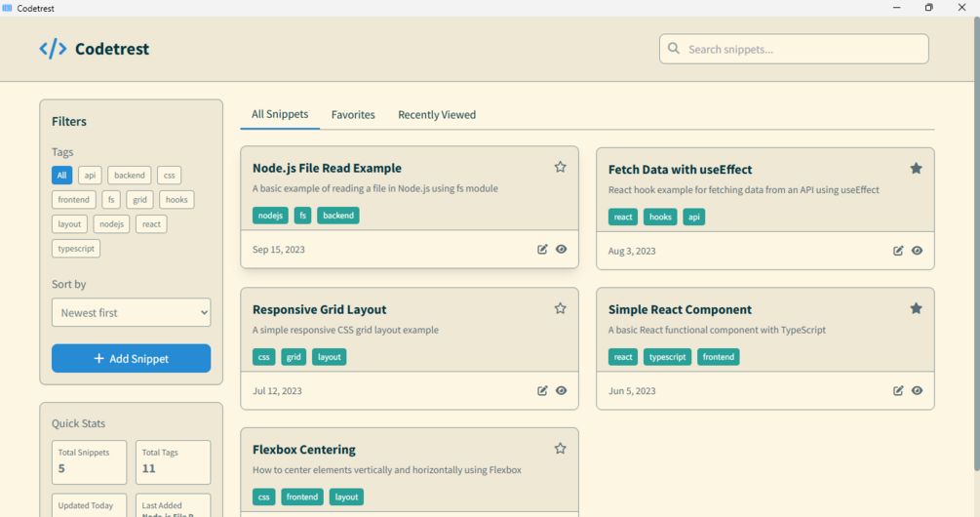This screenshot has height=517, width=980.
Task: Switch to the Favorites tab
Action: [x=353, y=115]
